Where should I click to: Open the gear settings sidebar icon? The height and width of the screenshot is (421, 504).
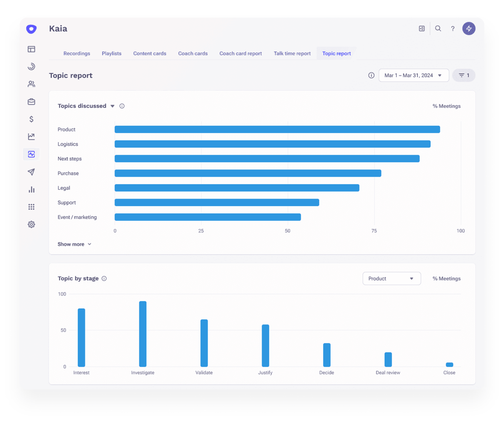[32, 224]
